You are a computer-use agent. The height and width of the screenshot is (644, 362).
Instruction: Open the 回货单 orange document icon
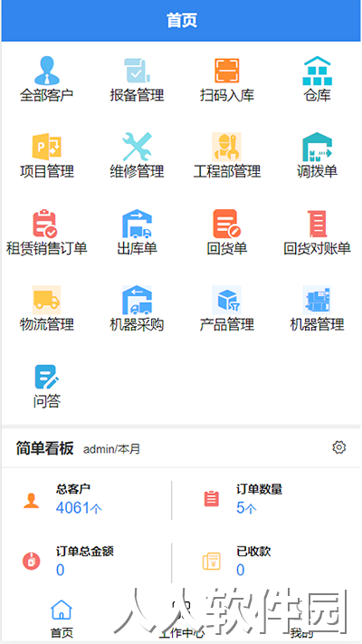coord(227,224)
